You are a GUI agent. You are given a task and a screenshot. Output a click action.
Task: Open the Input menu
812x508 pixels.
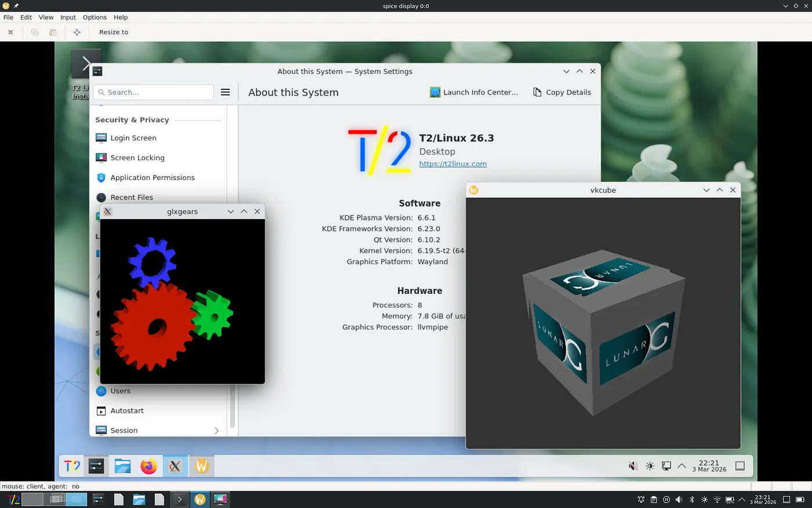pos(68,17)
